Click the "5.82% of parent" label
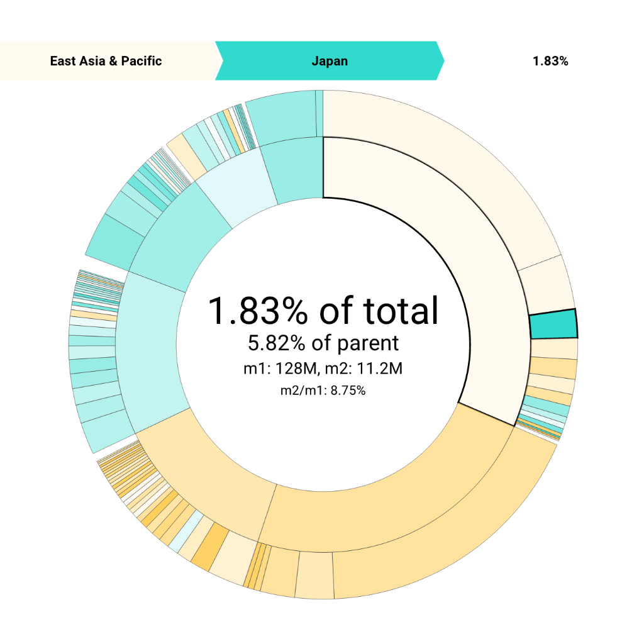644x644 pixels. (x=323, y=343)
